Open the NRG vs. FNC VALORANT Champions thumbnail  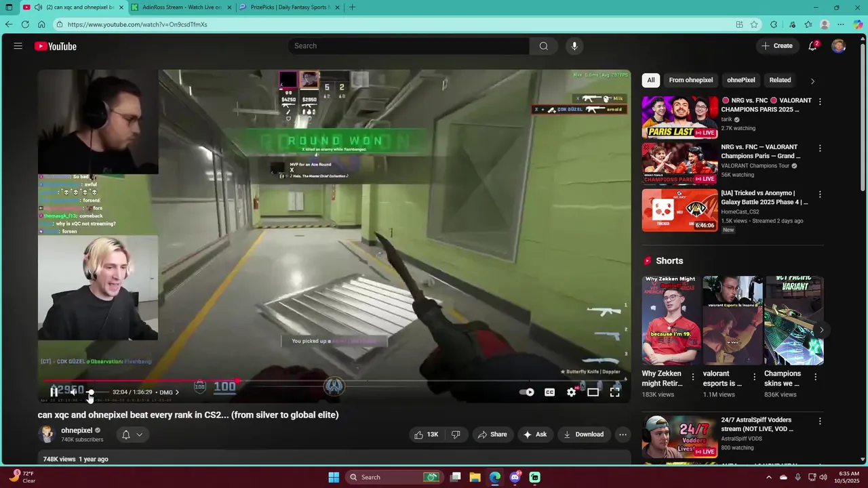[679, 163]
